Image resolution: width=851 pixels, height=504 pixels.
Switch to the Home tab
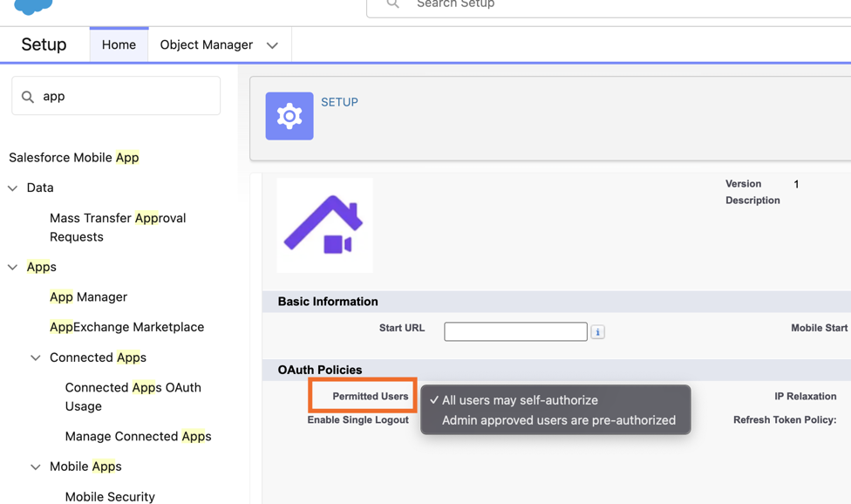tap(119, 44)
